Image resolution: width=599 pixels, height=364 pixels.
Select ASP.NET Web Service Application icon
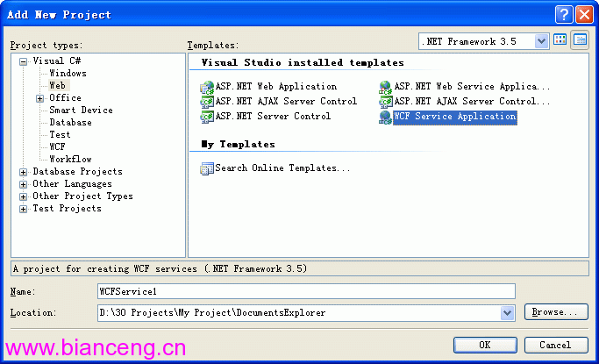(x=386, y=88)
